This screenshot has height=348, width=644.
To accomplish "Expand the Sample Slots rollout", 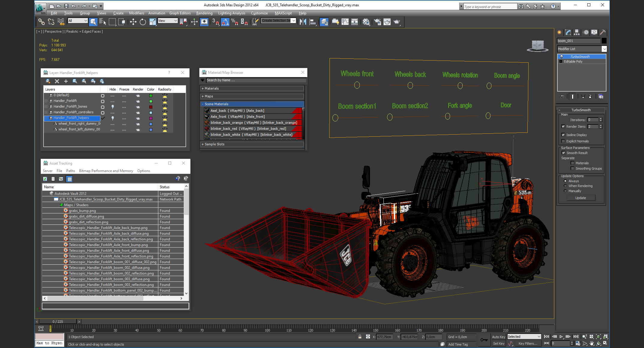I will pyautogui.click(x=252, y=144).
